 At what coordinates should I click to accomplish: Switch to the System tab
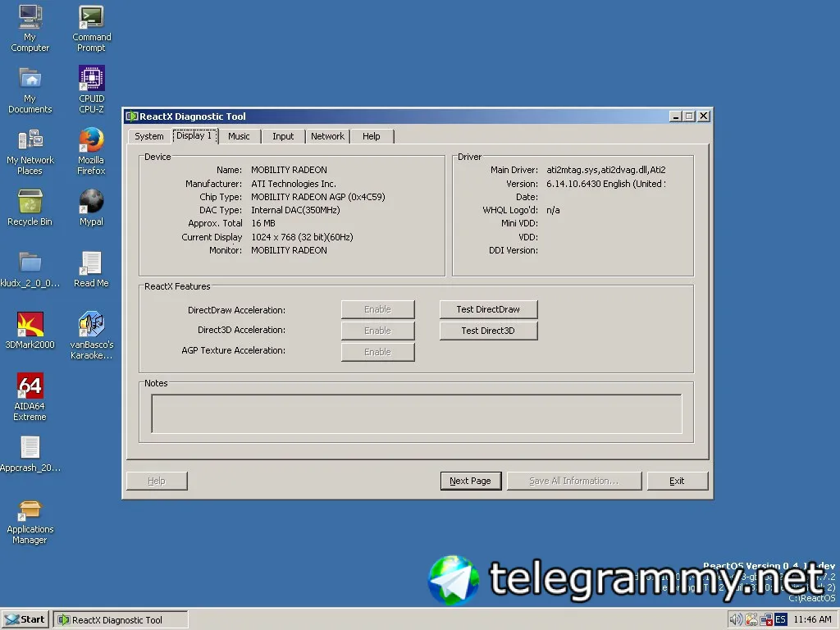[x=149, y=136]
